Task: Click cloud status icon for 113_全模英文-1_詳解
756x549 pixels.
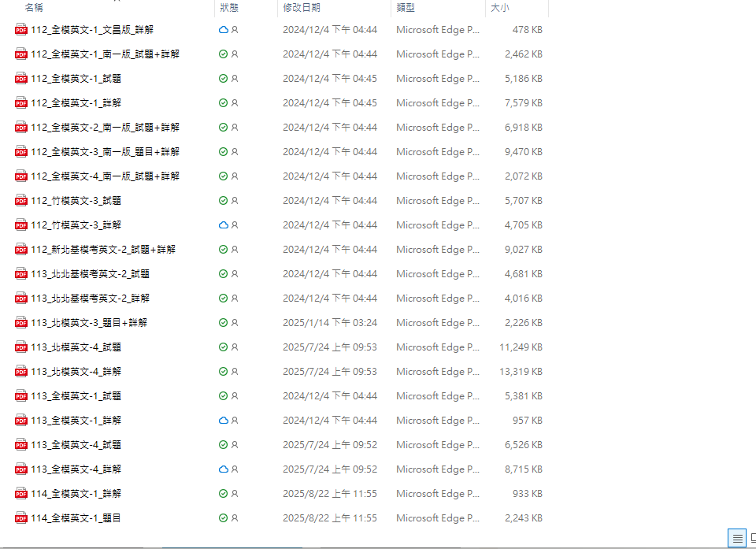Action: point(223,421)
